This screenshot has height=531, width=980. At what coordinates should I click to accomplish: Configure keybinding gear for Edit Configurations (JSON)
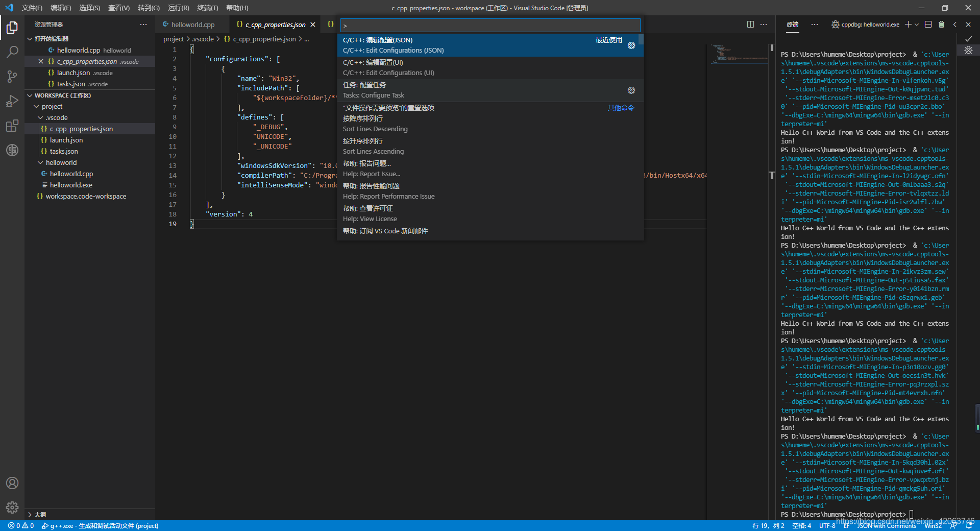(631, 45)
